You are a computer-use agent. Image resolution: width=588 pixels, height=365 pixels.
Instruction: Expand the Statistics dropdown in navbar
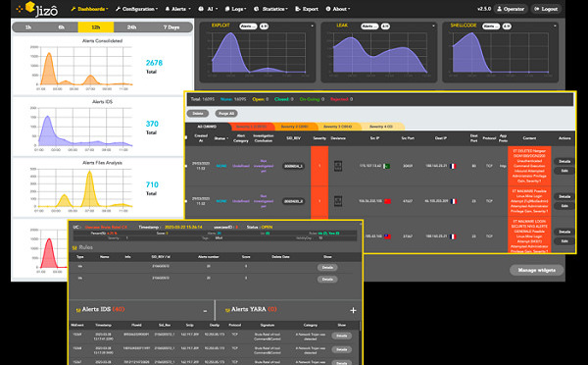click(270, 9)
